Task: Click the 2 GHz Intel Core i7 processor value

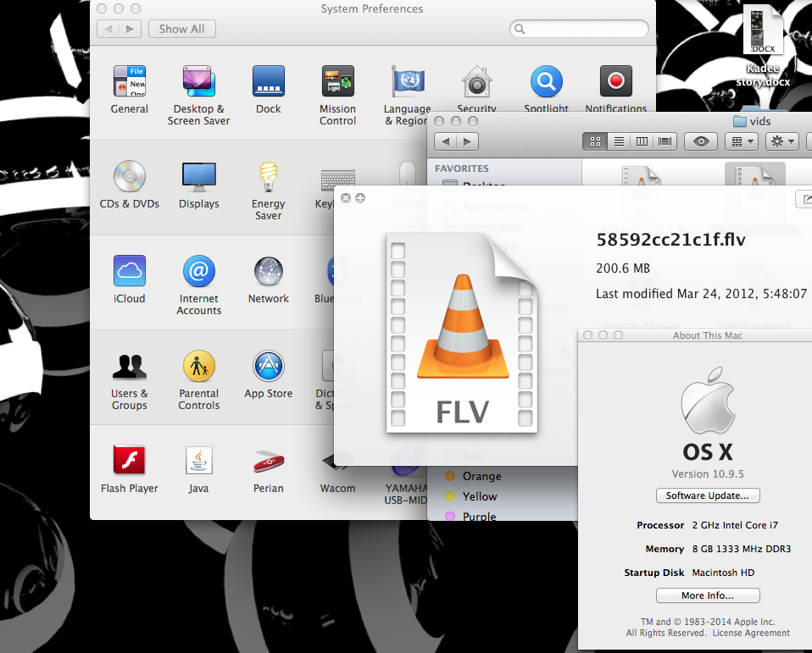Action: pos(735,525)
